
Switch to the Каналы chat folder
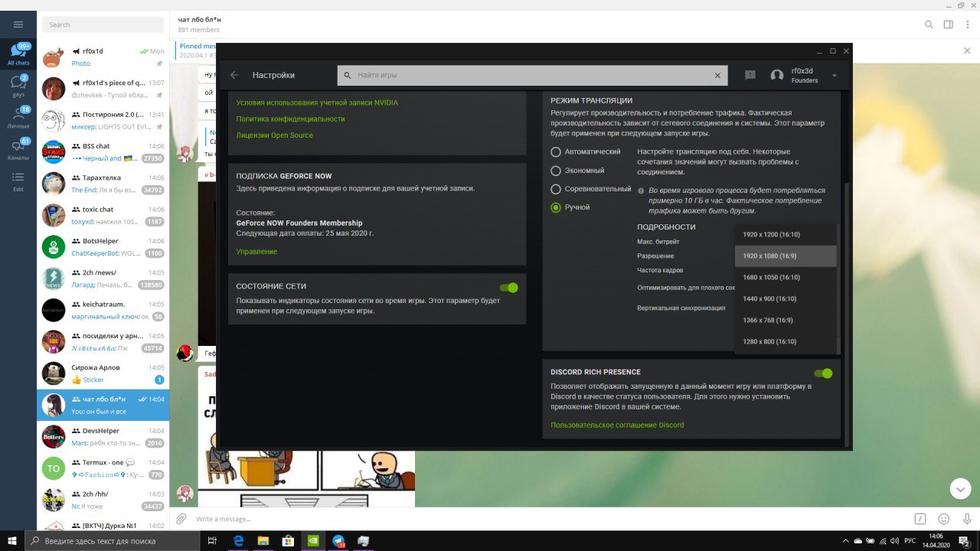tap(18, 149)
